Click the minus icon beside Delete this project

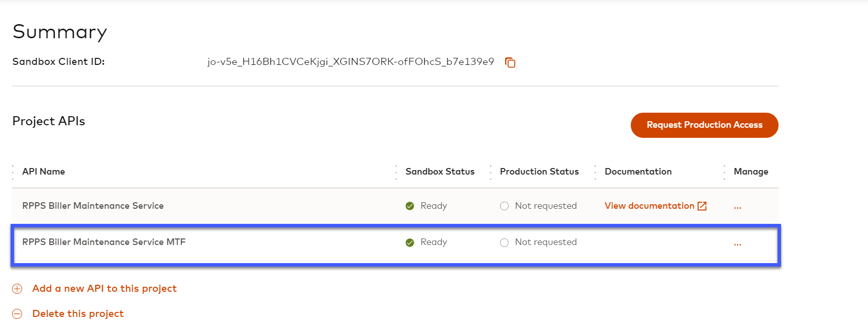coord(17,314)
